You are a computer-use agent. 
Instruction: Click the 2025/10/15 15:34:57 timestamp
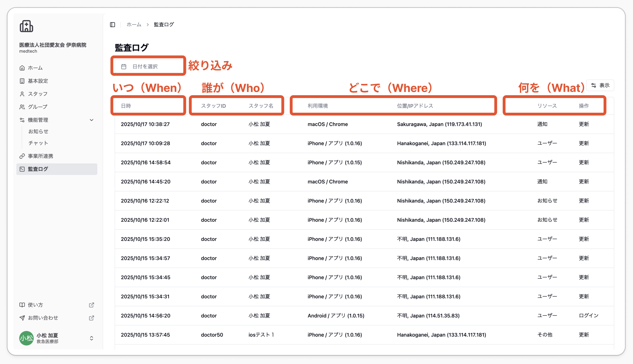(x=145, y=258)
